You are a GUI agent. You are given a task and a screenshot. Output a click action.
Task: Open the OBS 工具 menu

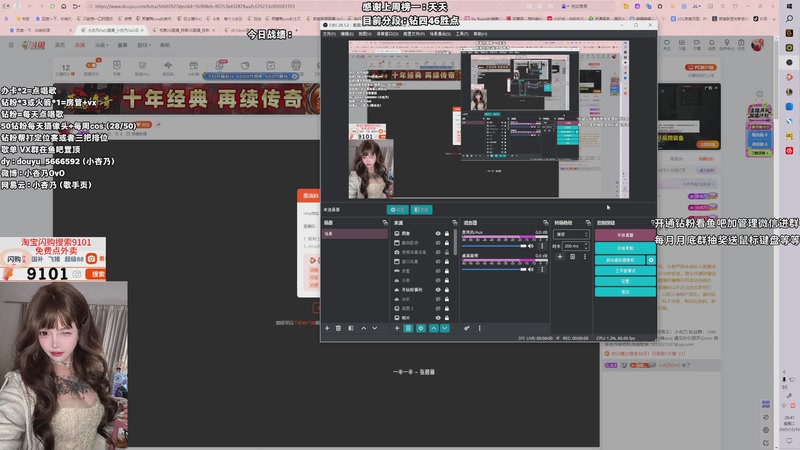click(x=462, y=34)
